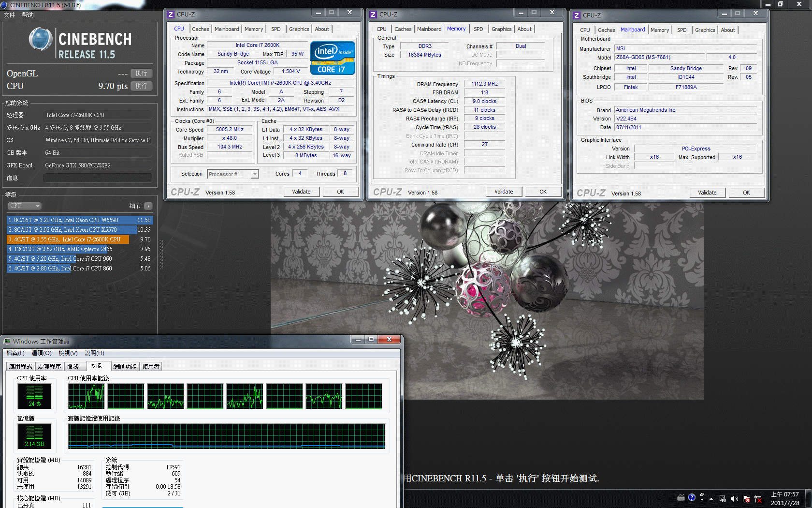Viewport: 812px width, 508px height.
Task: Click the safely remove hardware tray icon
Action: click(x=723, y=498)
